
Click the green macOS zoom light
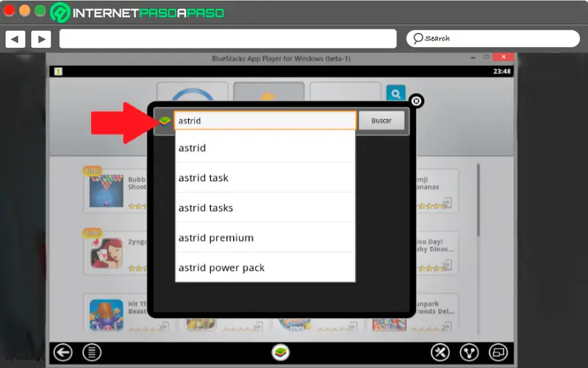pyautogui.click(x=40, y=10)
